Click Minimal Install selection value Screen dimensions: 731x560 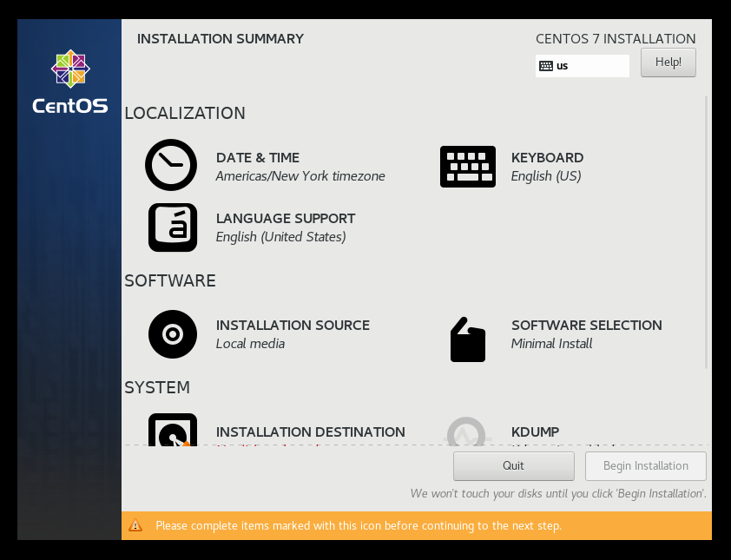pos(551,344)
